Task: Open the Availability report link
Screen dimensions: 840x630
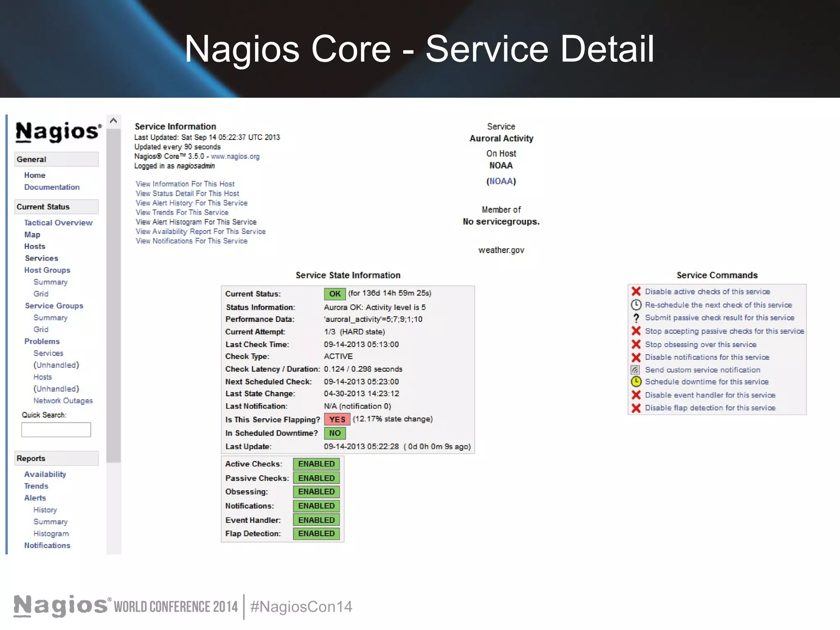Action: pos(45,475)
